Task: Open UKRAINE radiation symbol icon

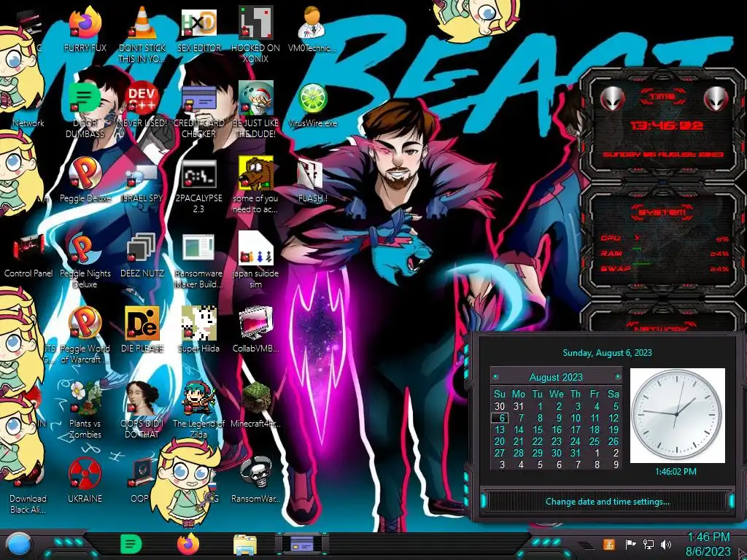Action: coord(85,474)
